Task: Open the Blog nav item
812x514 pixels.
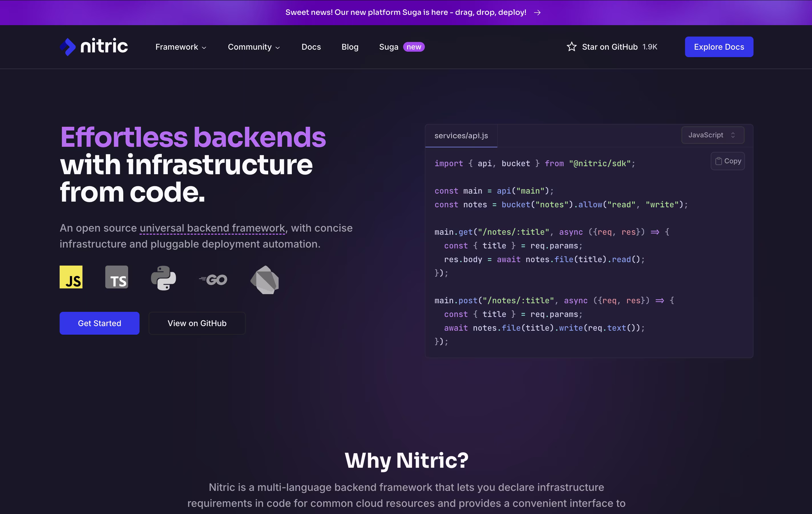Action: coord(350,47)
